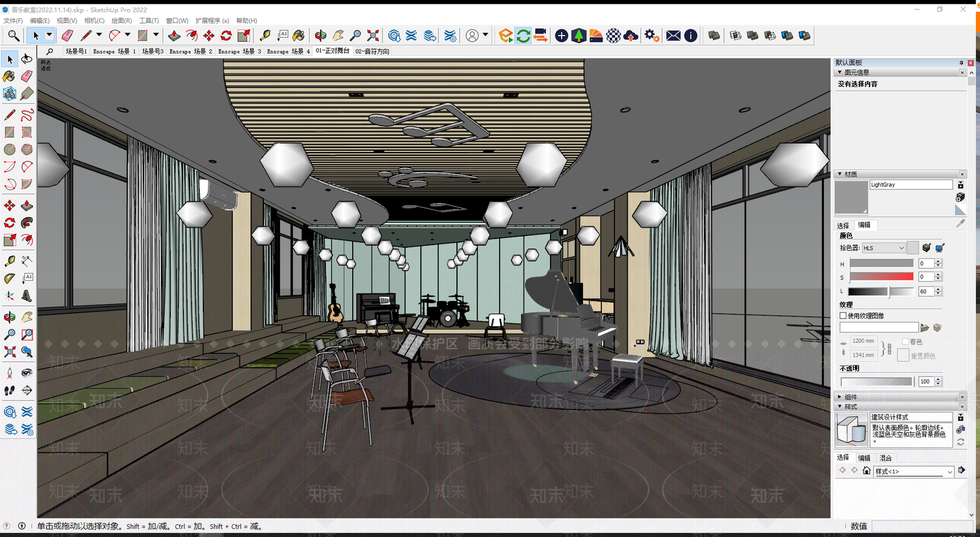Activate the Move tool in the top toolbar
This screenshot has height=537, width=980.
[x=209, y=36]
